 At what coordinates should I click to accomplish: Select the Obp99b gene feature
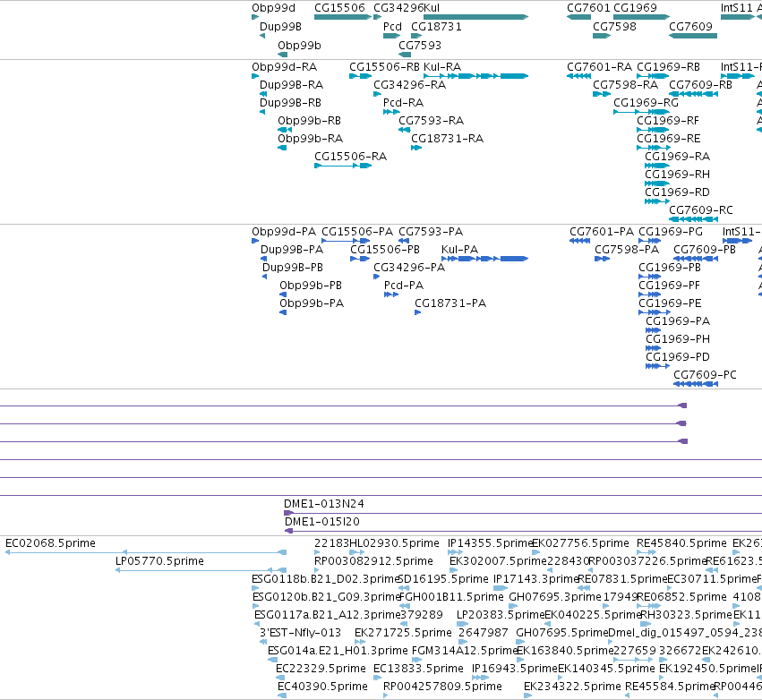tap(282, 55)
